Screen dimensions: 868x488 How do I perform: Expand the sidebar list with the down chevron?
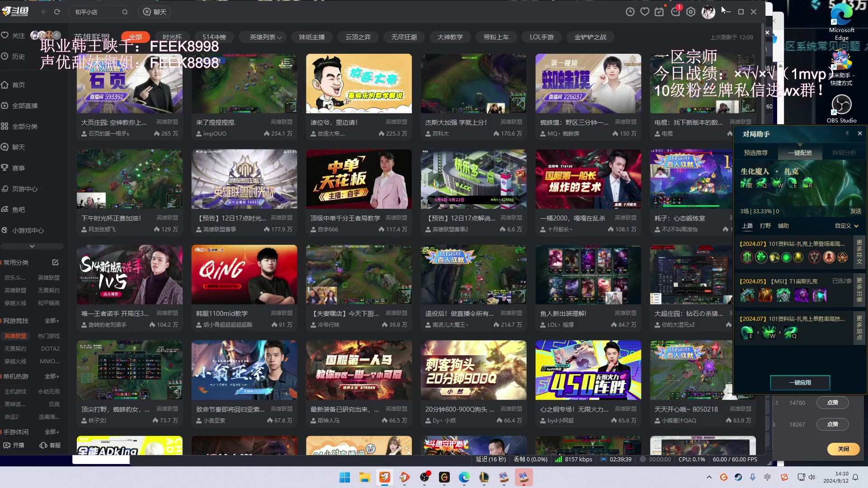click(32, 246)
